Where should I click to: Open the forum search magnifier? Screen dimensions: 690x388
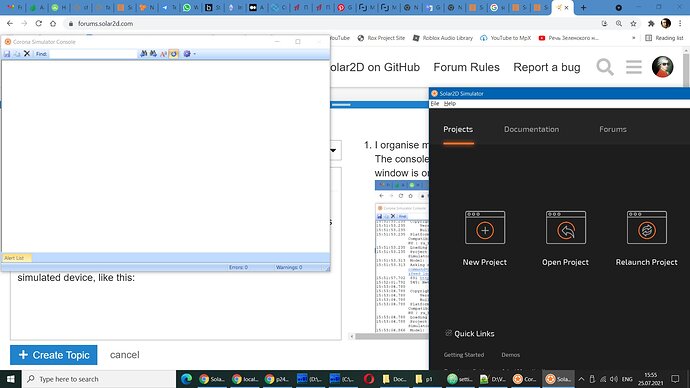tap(605, 67)
